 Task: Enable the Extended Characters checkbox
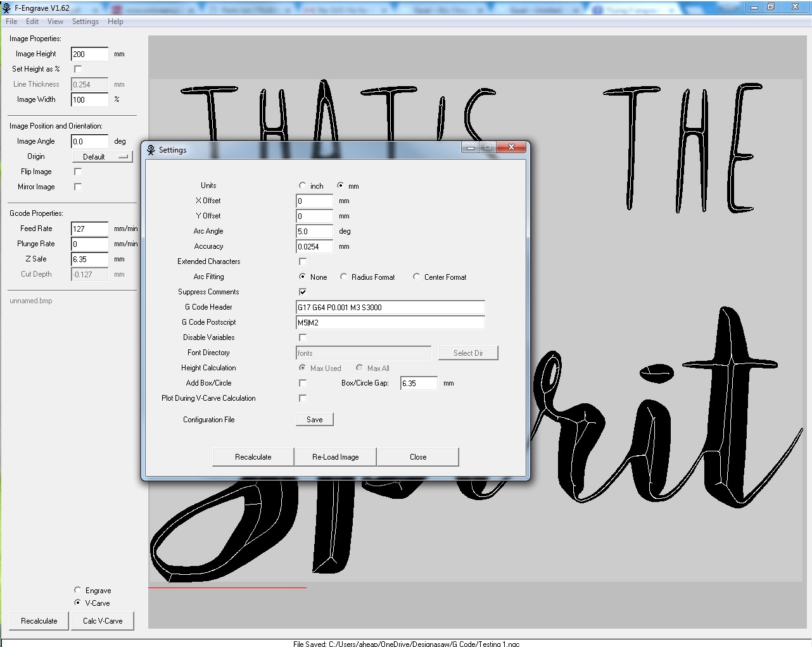(303, 261)
